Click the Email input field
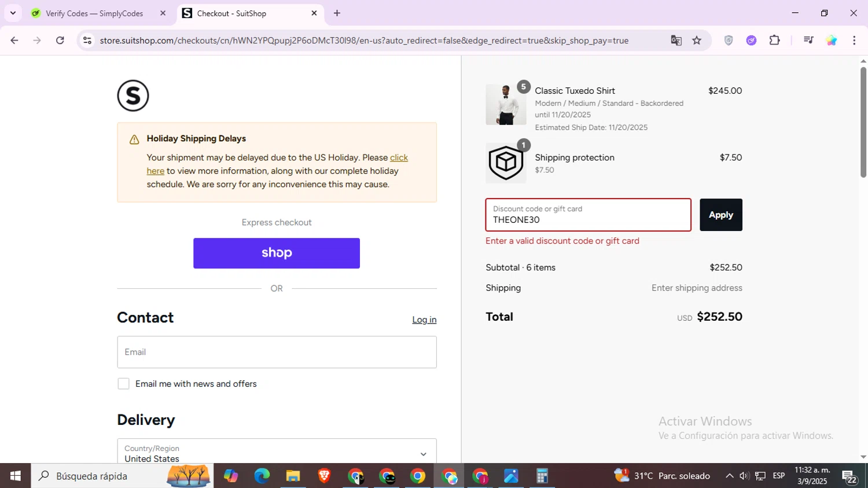 [277, 352]
